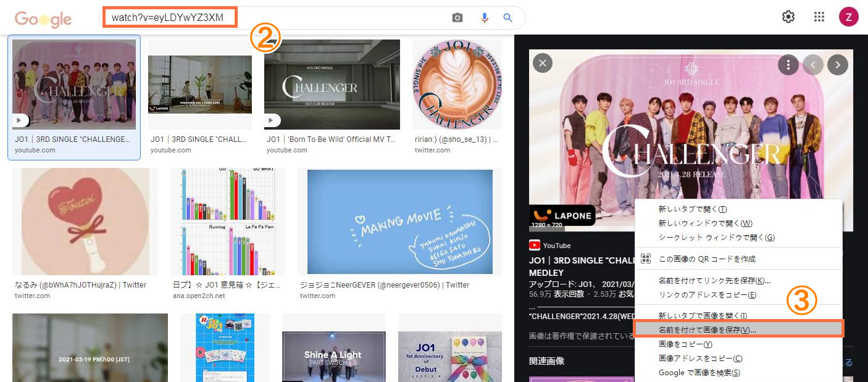The image size is (868, 382).
Task: Click the JO1 3RD SINGLE preview title
Action: click(582, 266)
